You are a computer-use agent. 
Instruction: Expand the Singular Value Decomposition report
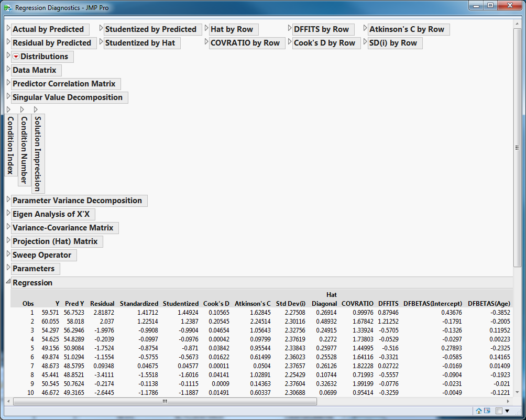click(x=8, y=97)
